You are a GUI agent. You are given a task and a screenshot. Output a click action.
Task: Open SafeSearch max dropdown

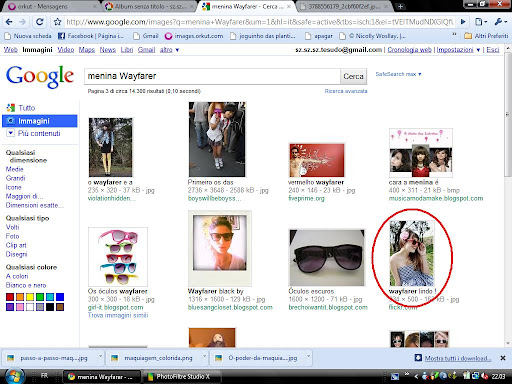(398, 74)
